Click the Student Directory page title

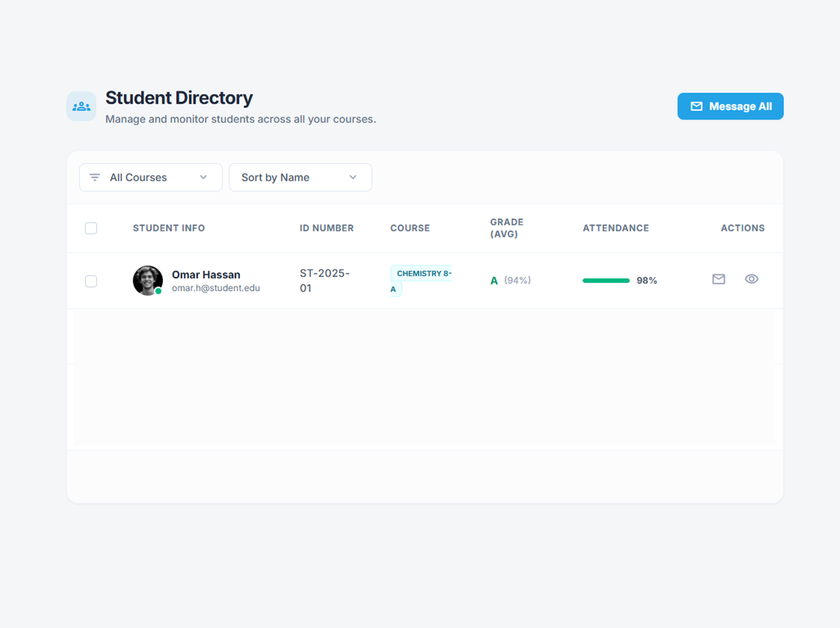(179, 98)
